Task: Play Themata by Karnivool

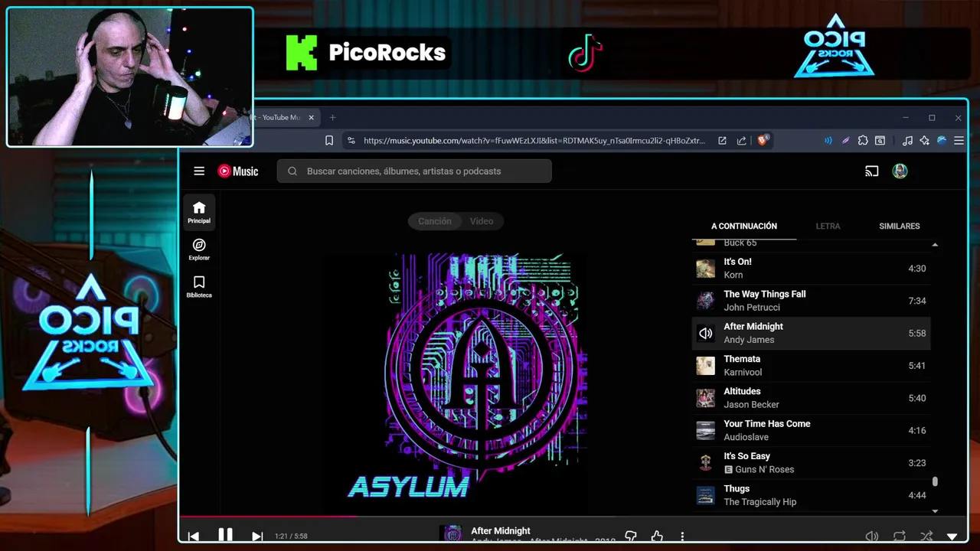Action: (811, 366)
